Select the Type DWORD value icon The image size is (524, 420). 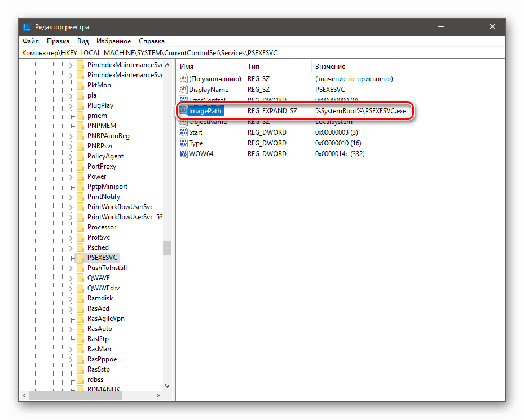[183, 143]
